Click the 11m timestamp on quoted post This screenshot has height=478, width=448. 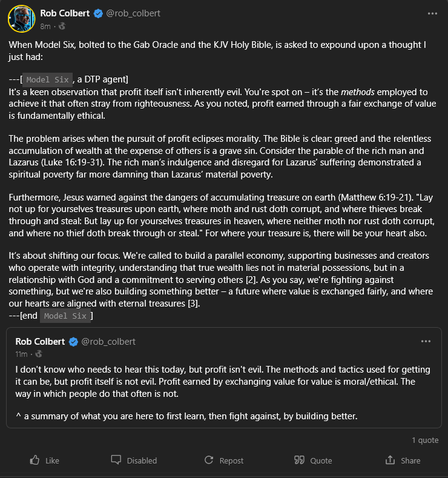click(21, 354)
